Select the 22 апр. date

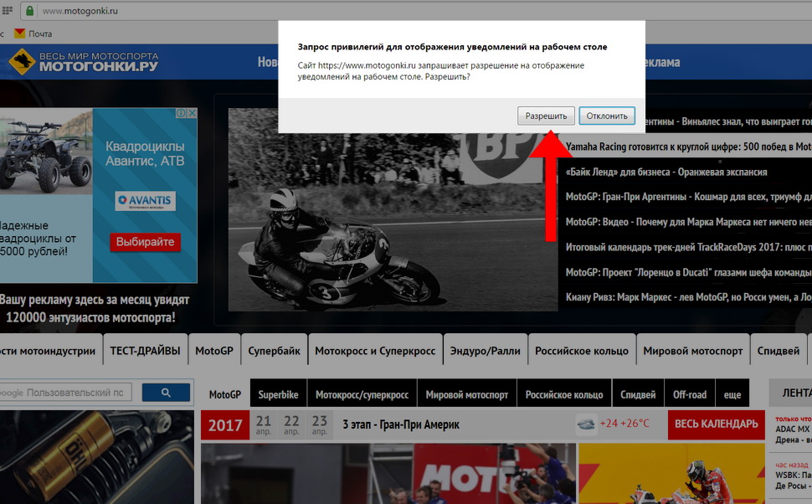[x=291, y=424]
